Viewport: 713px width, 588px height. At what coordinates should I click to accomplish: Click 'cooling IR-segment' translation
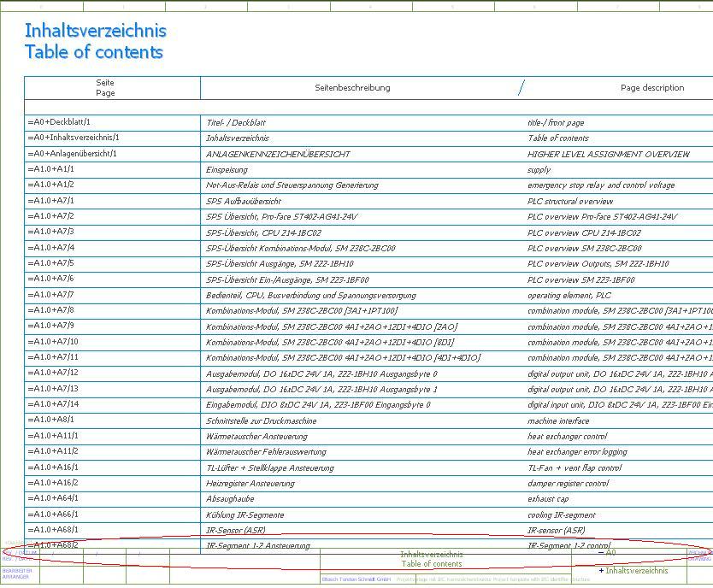[561, 514]
